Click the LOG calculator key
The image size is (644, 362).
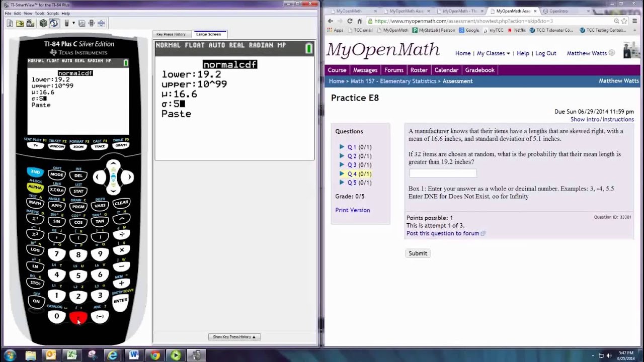35,249
